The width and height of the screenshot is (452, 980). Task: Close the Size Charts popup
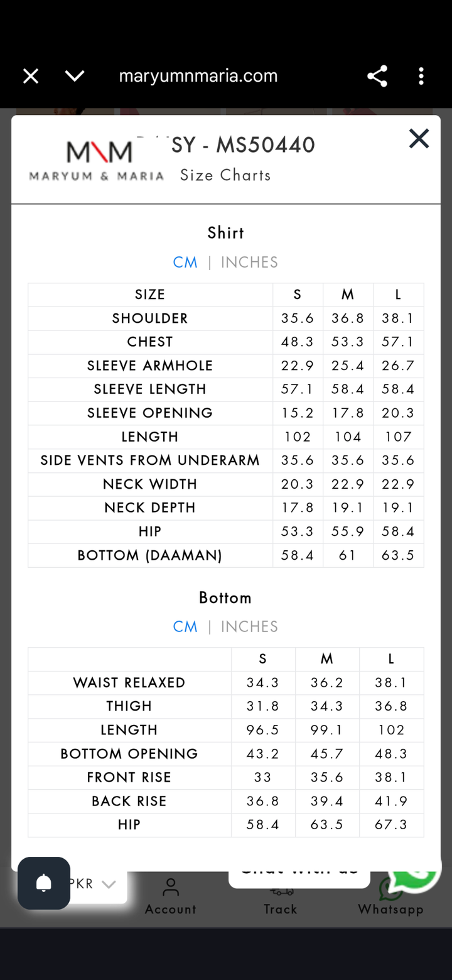coord(419,139)
